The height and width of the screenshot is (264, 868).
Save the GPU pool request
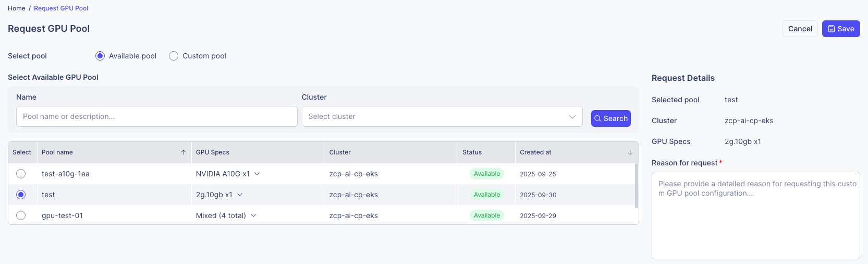tap(841, 29)
